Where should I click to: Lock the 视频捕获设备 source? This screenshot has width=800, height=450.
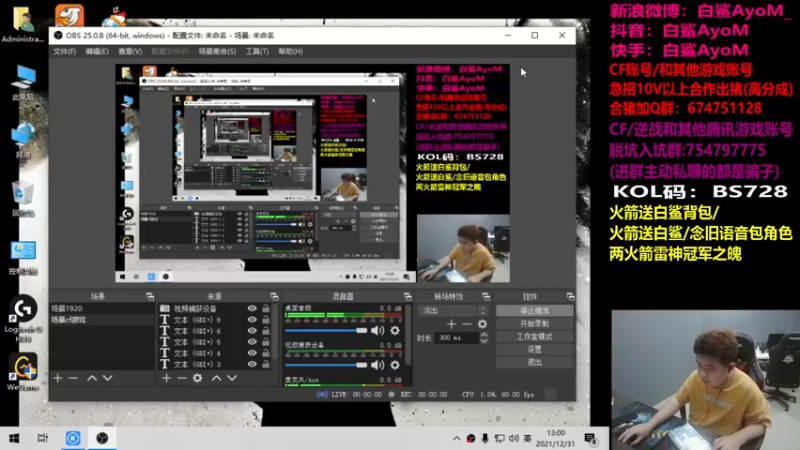tap(266, 308)
